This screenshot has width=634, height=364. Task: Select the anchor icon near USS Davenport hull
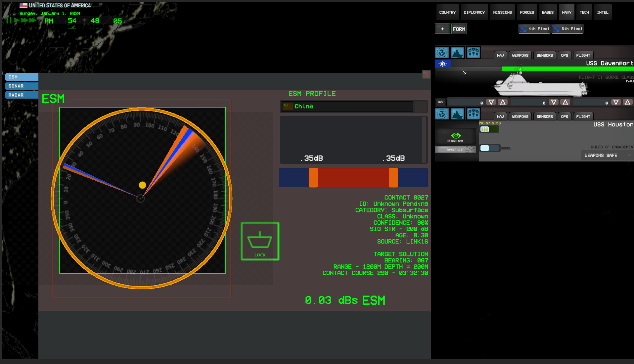465,72
